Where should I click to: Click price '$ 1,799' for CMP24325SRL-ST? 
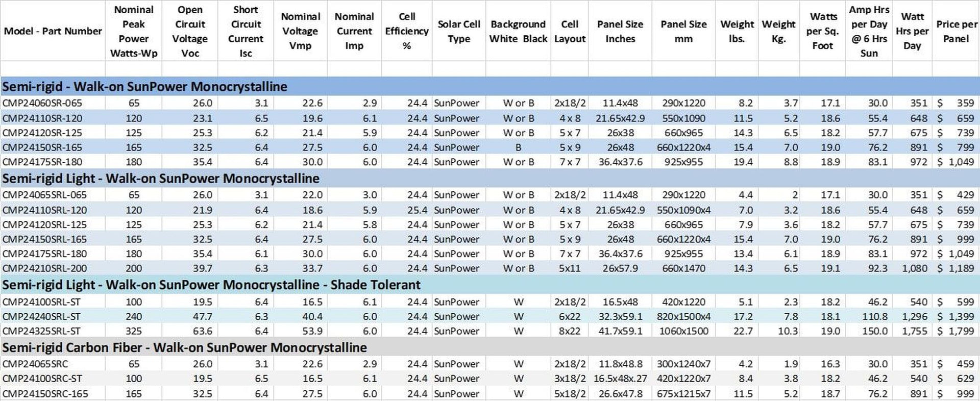point(955,331)
